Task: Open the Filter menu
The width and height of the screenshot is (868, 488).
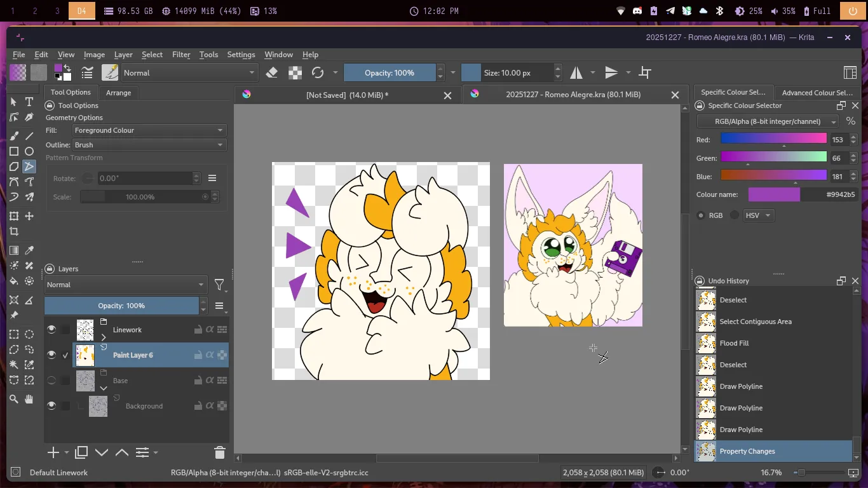Action: 181,55
